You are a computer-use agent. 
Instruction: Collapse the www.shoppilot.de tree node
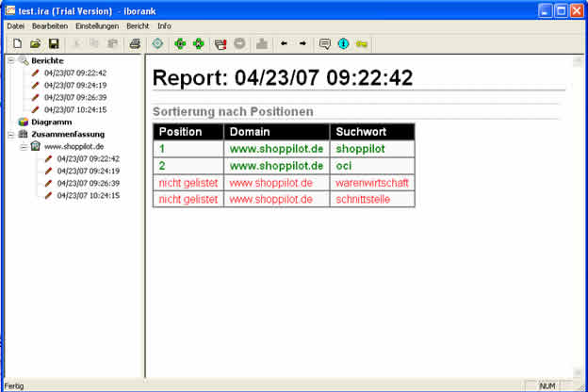tap(24, 147)
